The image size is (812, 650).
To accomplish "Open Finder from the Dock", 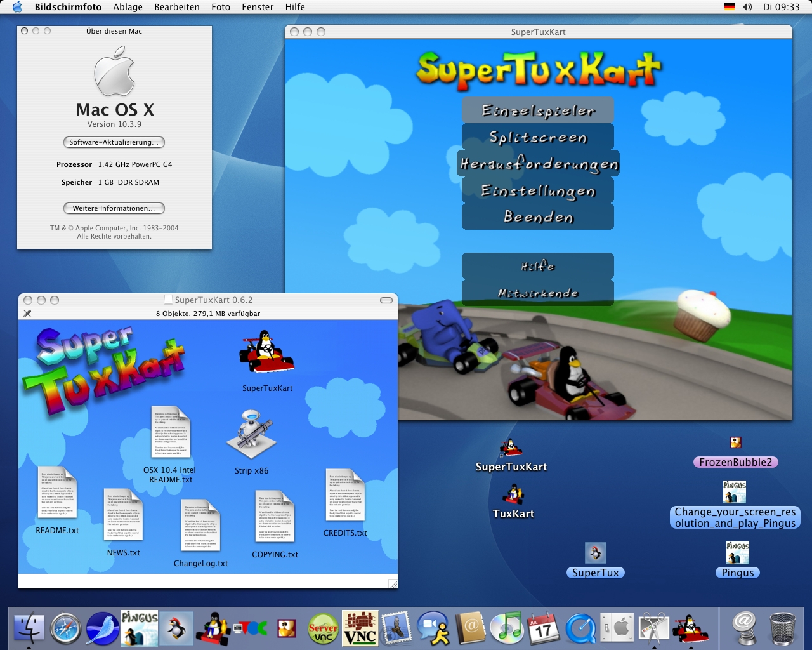I will 29,628.
